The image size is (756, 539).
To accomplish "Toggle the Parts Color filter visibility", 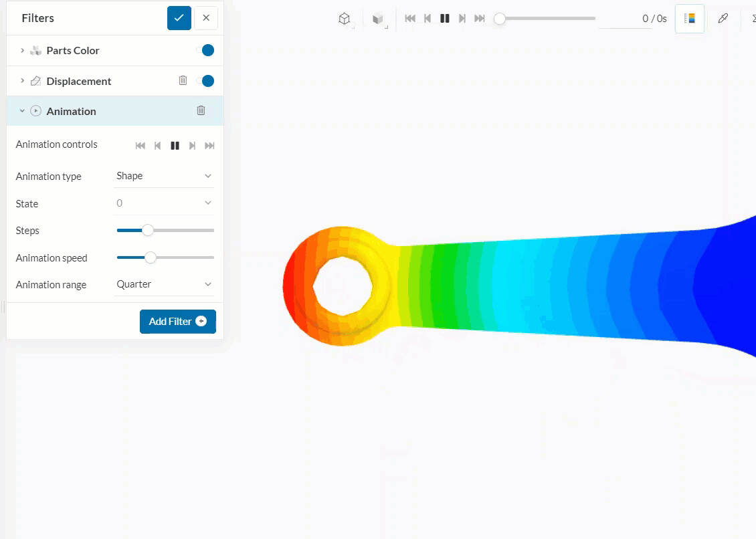I will point(207,49).
